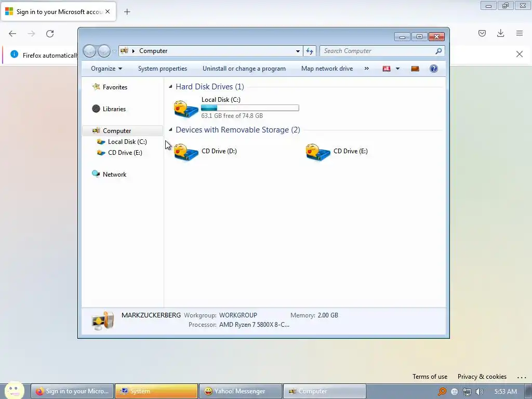Collapse the Hard Disk Drives group
Viewport: 532px width, 399px height.
pos(170,87)
